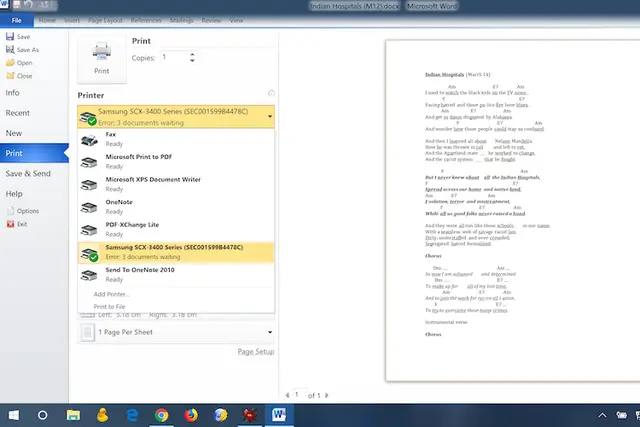Click the Undo icon in quick access toolbar
Screen dimensions: 640x427
28,5
